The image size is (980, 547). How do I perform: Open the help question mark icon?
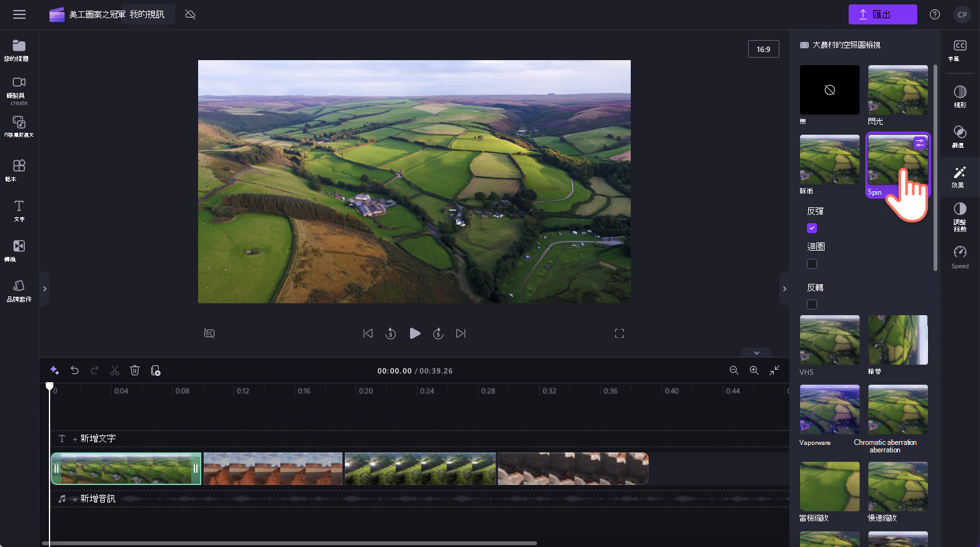pos(935,14)
